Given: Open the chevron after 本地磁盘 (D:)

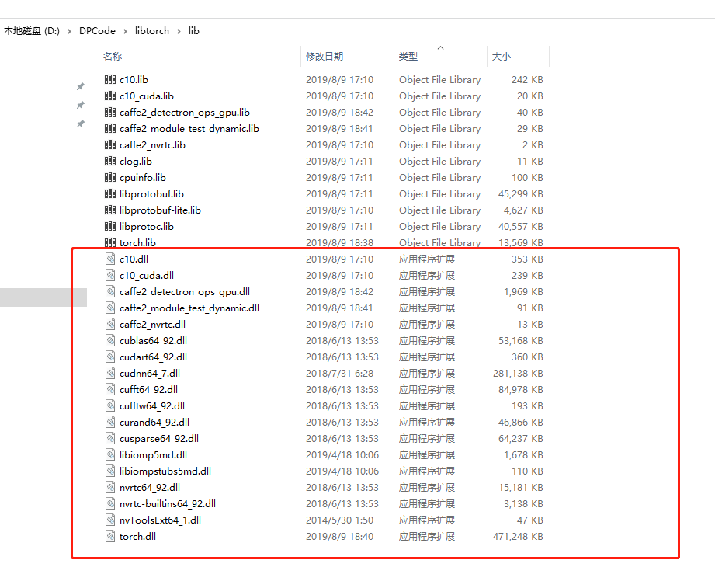Looking at the screenshot, I should [69, 31].
